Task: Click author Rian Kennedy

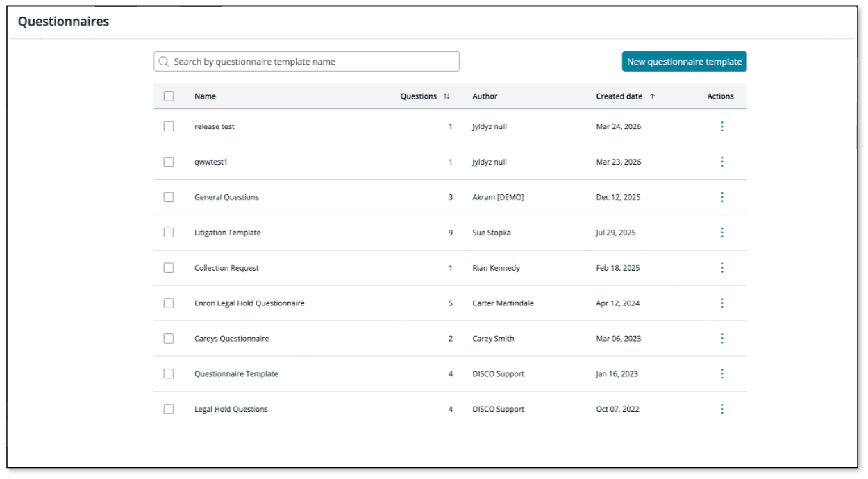Action: point(496,268)
